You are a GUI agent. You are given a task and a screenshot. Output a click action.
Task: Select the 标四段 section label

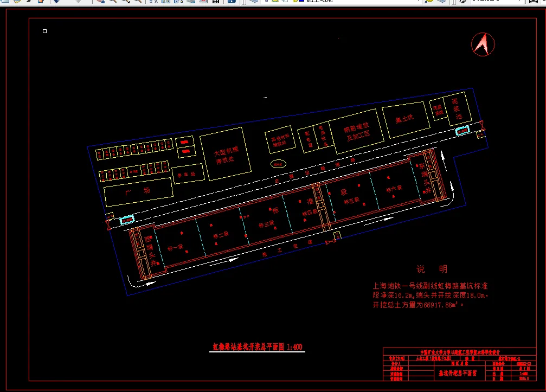(310, 213)
